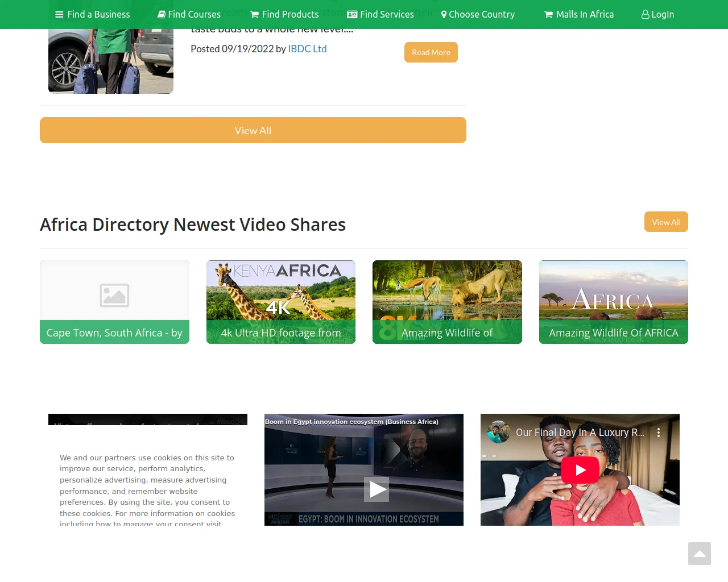Click the cart icon beside Find Products
Image resolution: width=728 pixels, height=582 pixels.
tap(255, 15)
